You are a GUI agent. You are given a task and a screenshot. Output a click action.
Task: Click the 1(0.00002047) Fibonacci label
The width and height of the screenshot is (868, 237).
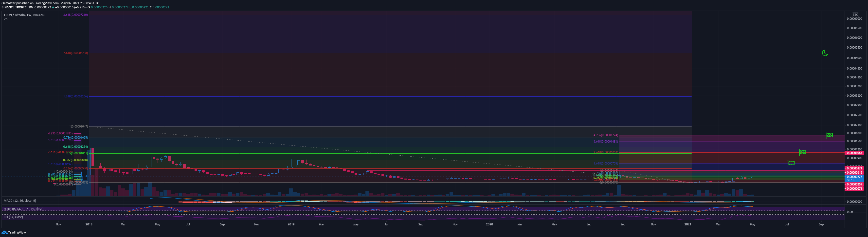coord(78,127)
